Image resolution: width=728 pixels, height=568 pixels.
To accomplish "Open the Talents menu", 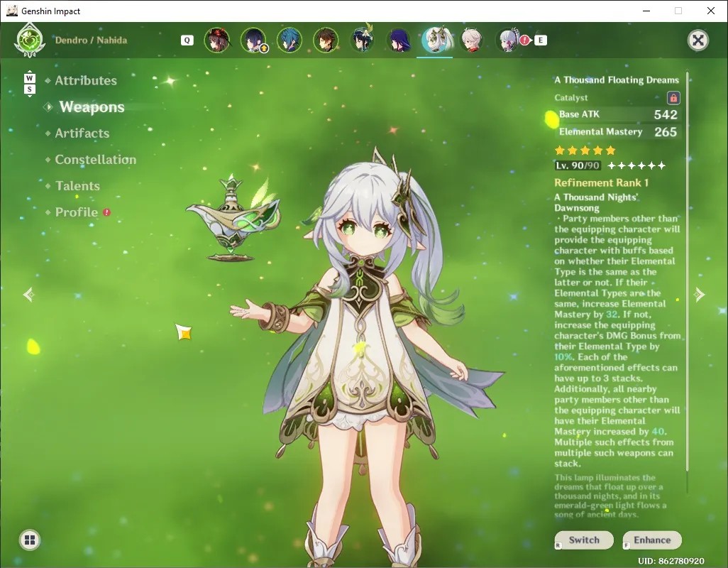I will pyautogui.click(x=77, y=186).
